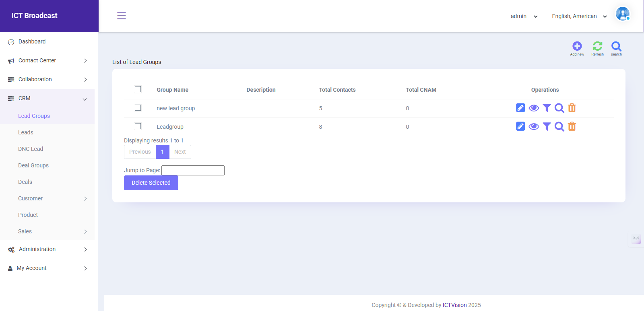This screenshot has height=311, width=644.
Task: Click the CRM sidebar icon
Action: tap(11, 99)
